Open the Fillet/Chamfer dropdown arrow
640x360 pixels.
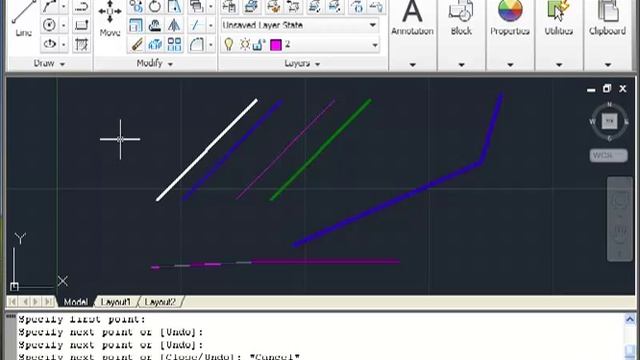(211, 44)
